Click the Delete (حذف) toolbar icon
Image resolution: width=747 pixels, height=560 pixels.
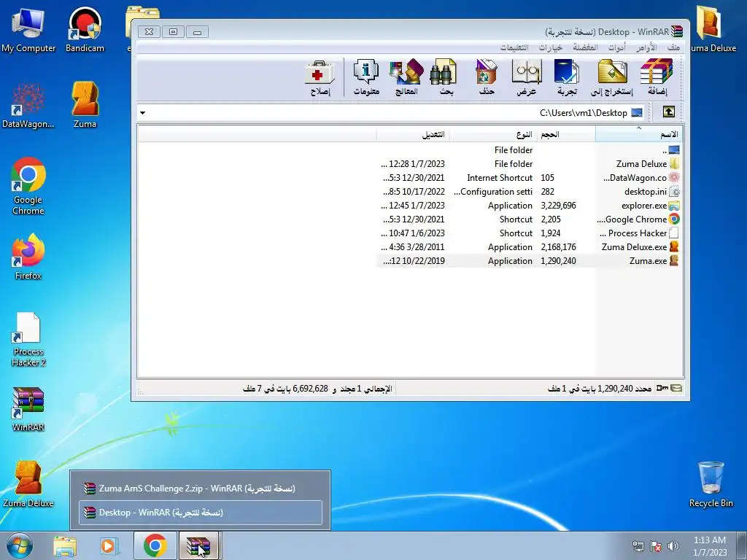(x=487, y=77)
